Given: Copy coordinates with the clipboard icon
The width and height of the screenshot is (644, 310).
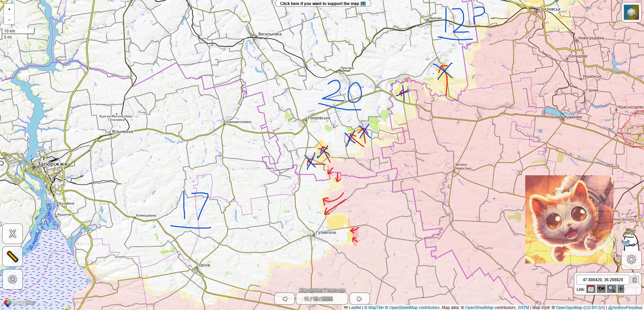Looking at the screenshot, I should [634, 280].
